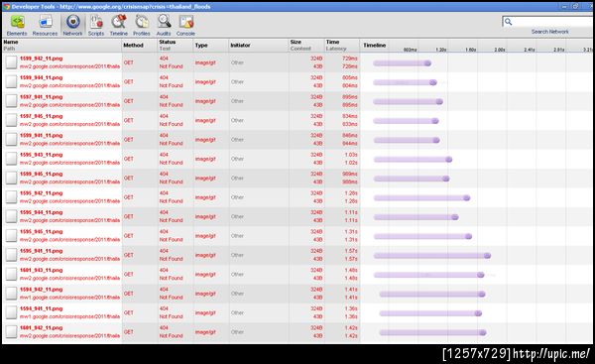Select request name 1595_941_11.png
The image size is (595, 364).
pos(41,251)
